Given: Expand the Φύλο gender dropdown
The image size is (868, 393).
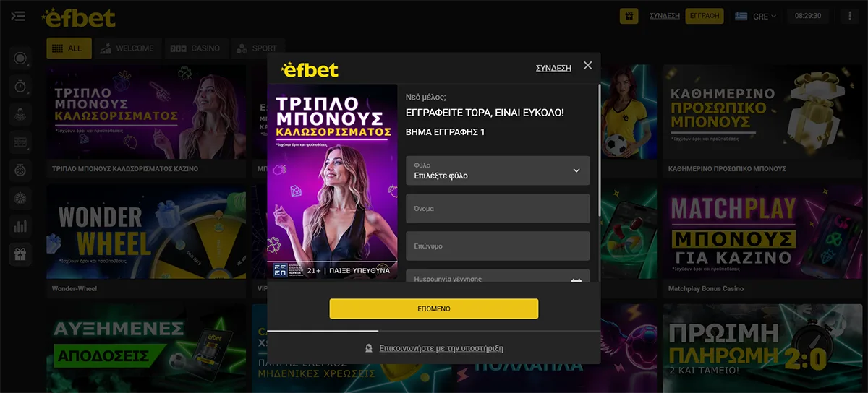Looking at the screenshot, I should coord(498,170).
